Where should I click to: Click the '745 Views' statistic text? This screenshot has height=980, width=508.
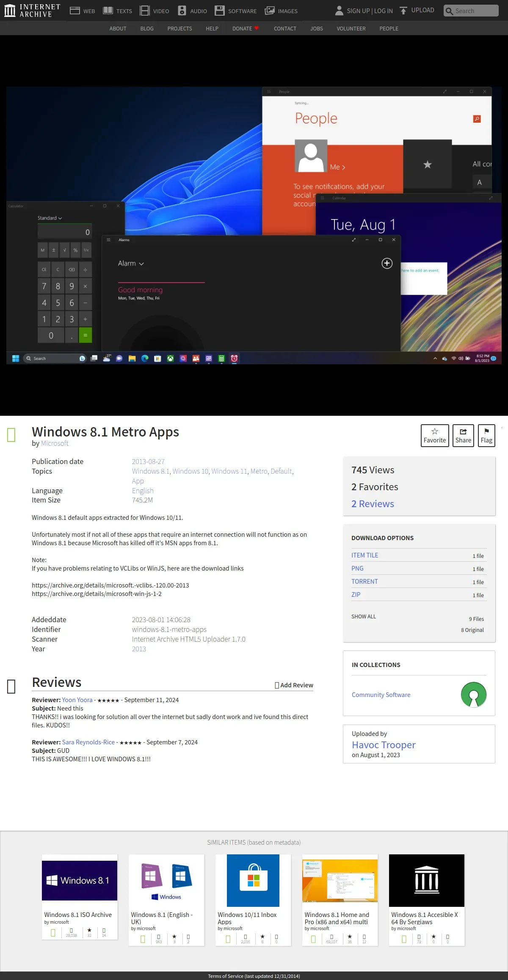click(373, 470)
